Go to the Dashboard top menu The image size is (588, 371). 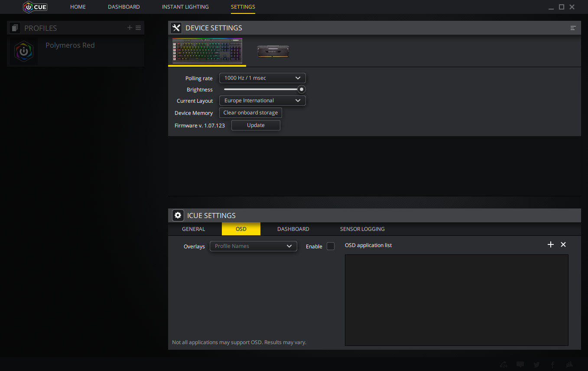(x=124, y=7)
